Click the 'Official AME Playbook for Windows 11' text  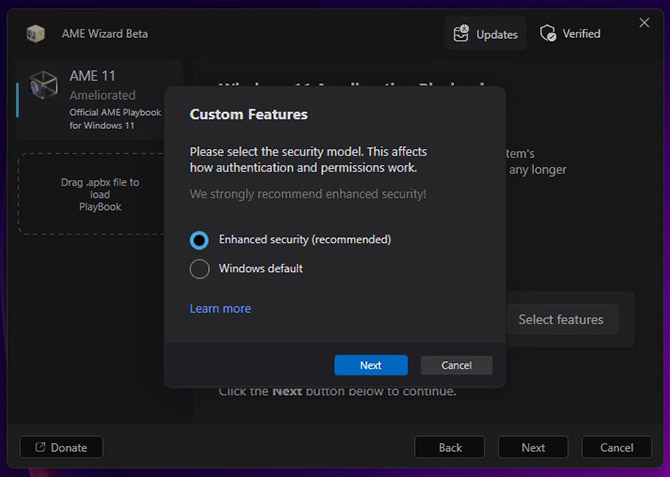(115, 119)
